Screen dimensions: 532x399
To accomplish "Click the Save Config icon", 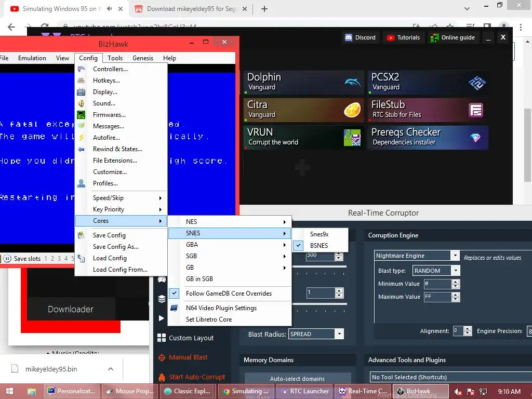I will 81,235.
